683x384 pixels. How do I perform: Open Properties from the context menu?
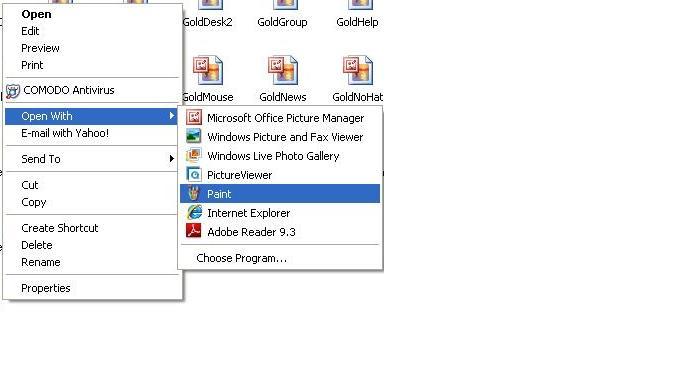91,288
